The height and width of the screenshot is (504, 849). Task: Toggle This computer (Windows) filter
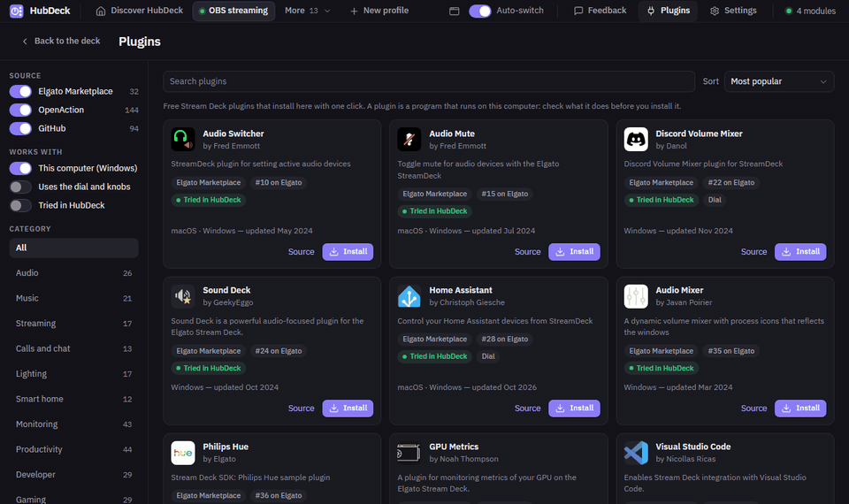[20, 168]
